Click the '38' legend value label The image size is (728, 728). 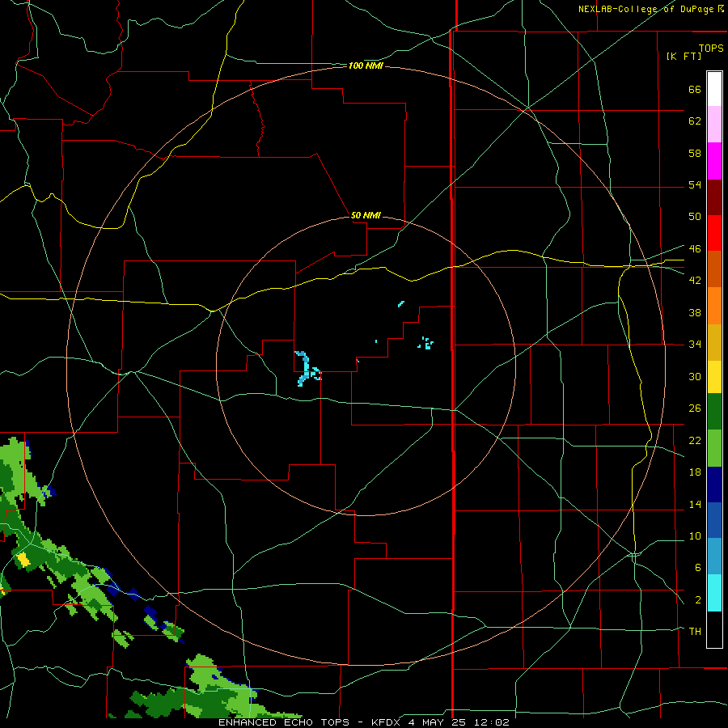(x=695, y=312)
